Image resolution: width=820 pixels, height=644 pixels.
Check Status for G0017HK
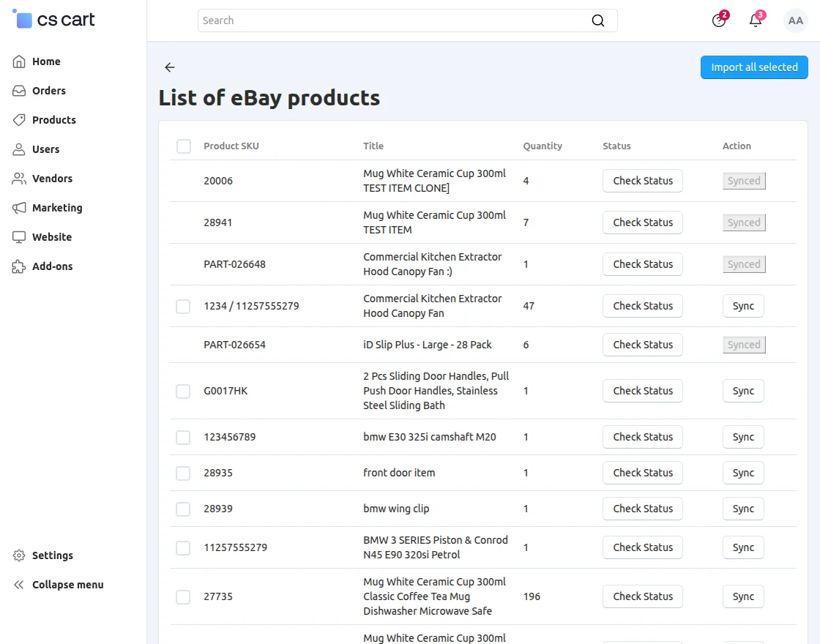coord(642,391)
